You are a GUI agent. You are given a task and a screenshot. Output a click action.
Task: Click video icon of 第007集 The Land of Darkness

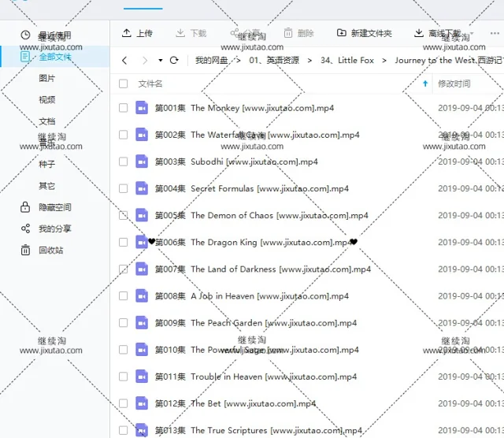(x=142, y=269)
